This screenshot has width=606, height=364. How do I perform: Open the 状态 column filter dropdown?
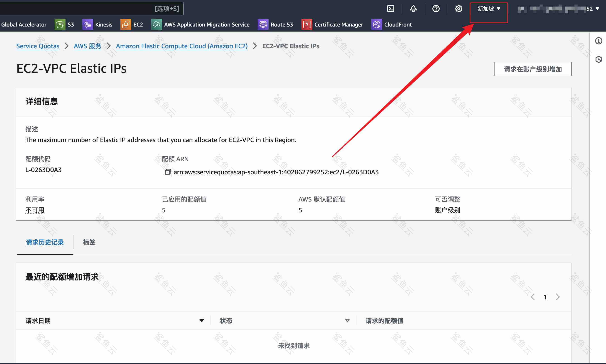click(347, 320)
